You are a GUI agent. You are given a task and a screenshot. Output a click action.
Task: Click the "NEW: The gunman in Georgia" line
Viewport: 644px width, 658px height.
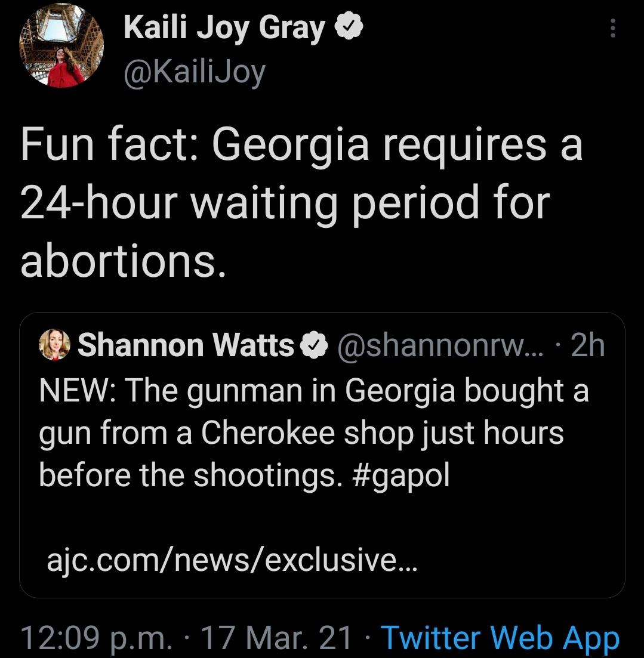point(313,391)
